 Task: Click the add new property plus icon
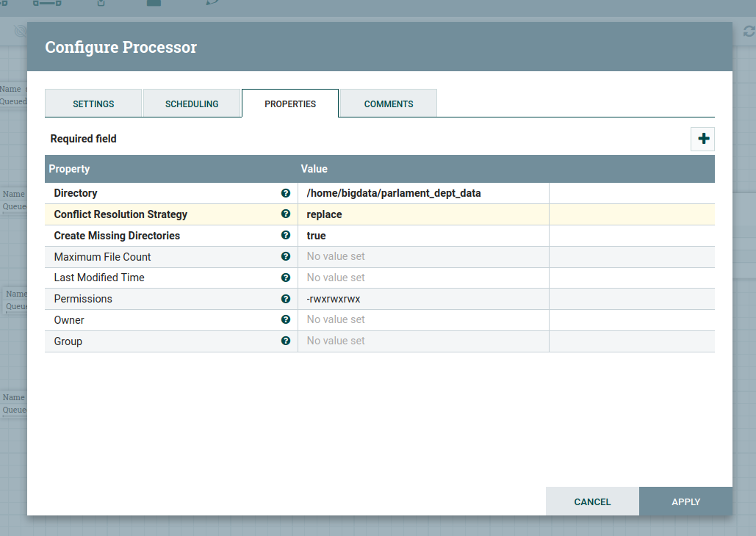click(702, 139)
